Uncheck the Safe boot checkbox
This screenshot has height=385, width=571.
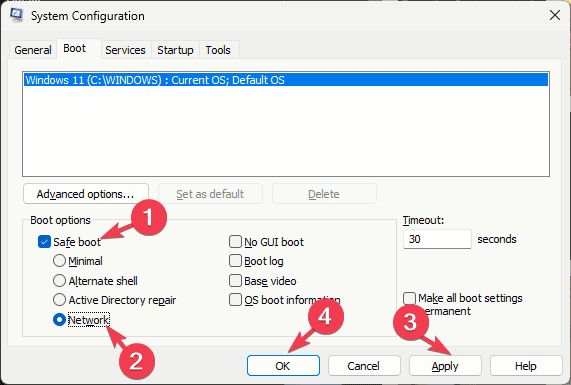pyautogui.click(x=44, y=242)
